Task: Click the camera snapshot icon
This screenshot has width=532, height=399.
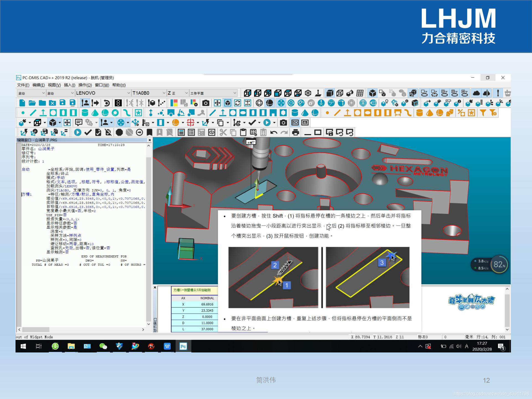Action: tap(205, 103)
